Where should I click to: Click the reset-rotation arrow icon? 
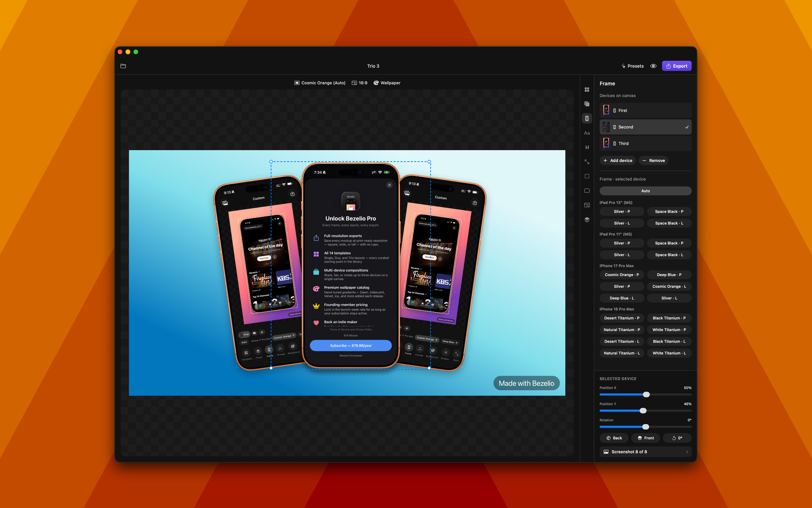pos(674,438)
